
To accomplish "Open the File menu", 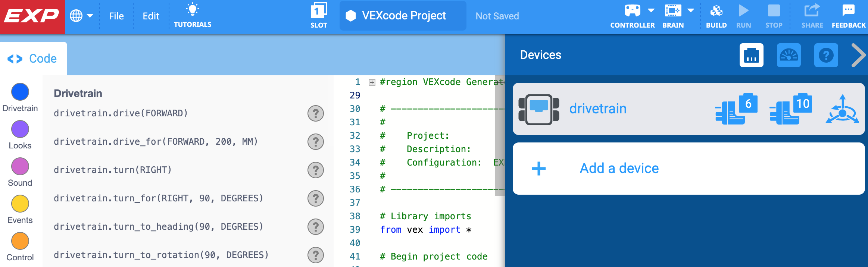I will pos(116,16).
